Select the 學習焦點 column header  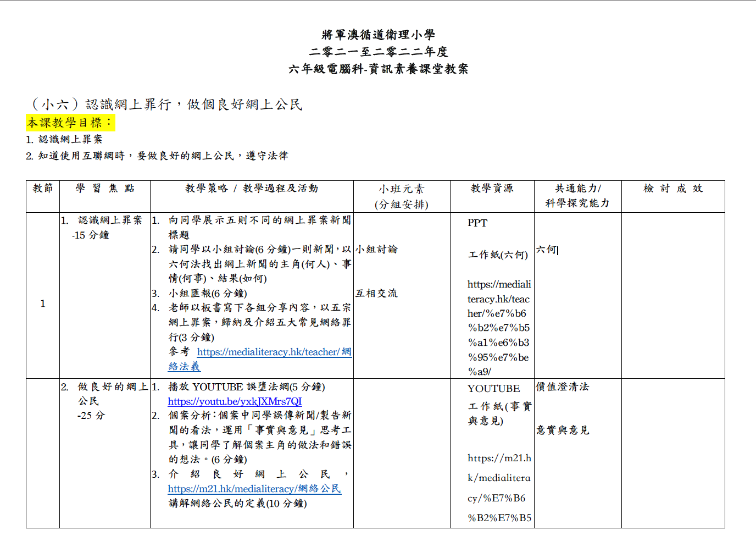(x=104, y=189)
